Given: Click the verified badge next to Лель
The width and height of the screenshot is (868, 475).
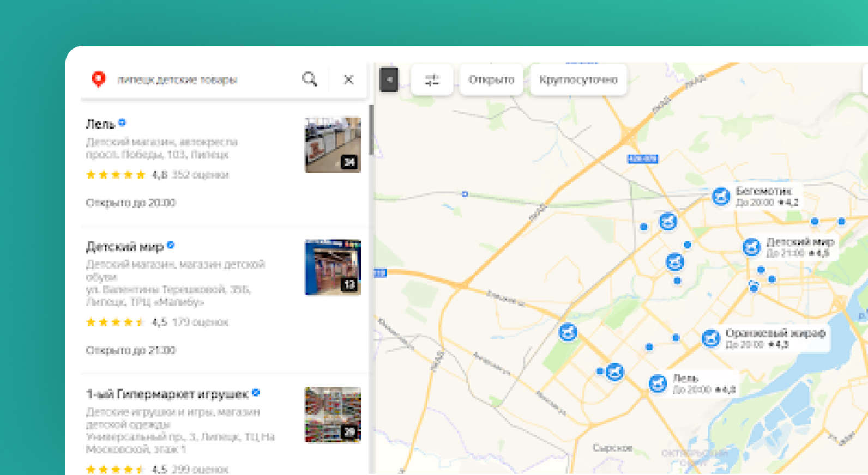Looking at the screenshot, I should (122, 123).
